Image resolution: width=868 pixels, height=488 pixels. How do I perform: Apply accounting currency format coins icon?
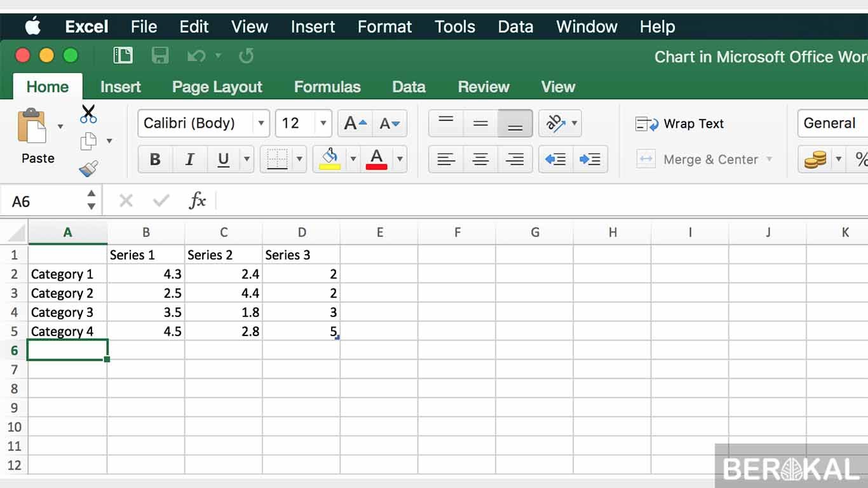(x=815, y=159)
